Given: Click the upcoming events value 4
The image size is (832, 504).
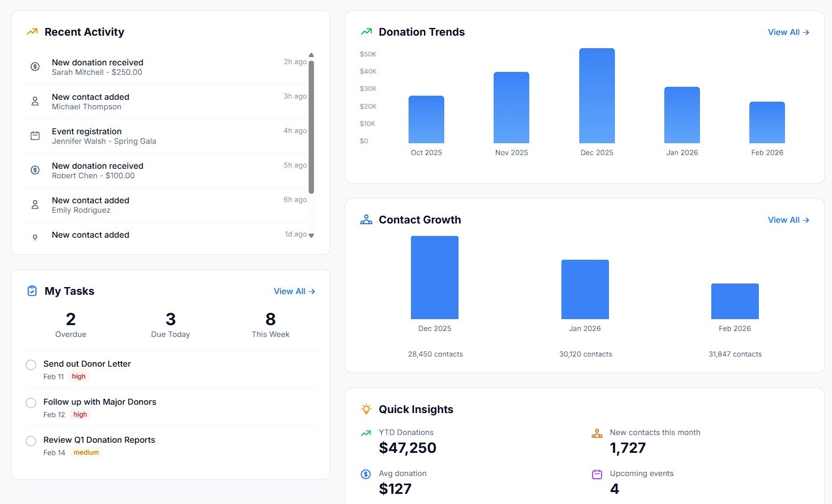Looking at the screenshot, I should tap(614, 489).
